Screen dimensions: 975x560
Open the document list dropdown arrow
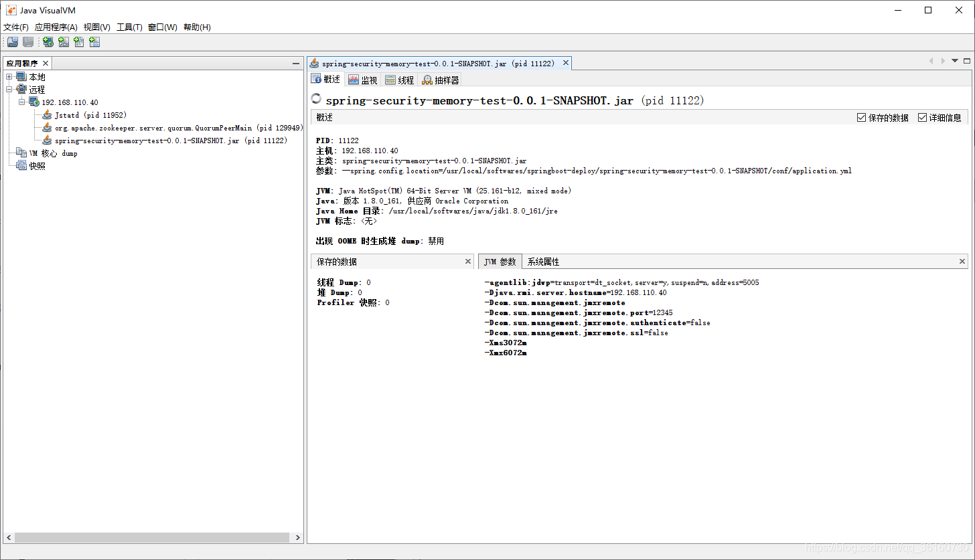(955, 61)
